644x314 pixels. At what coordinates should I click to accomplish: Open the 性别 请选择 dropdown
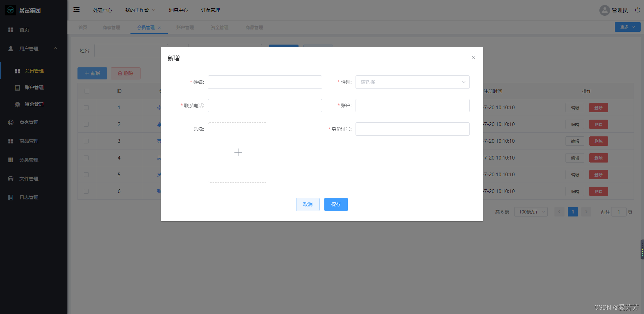coord(412,82)
